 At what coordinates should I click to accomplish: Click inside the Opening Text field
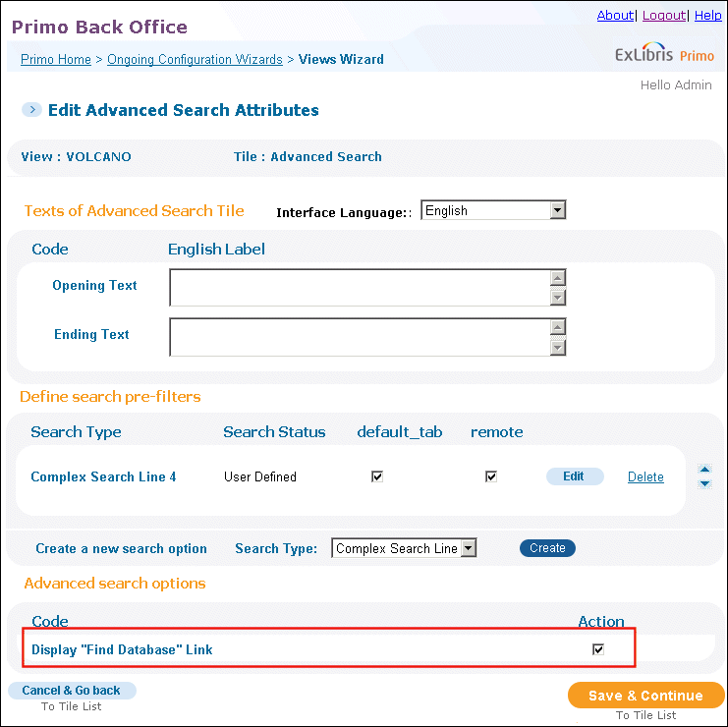360,288
